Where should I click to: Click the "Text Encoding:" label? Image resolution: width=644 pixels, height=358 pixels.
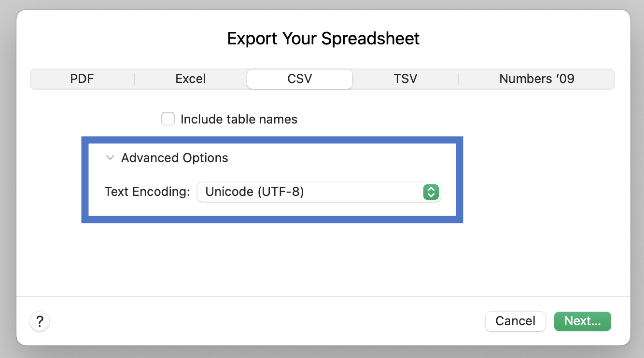(x=147, y=192)
